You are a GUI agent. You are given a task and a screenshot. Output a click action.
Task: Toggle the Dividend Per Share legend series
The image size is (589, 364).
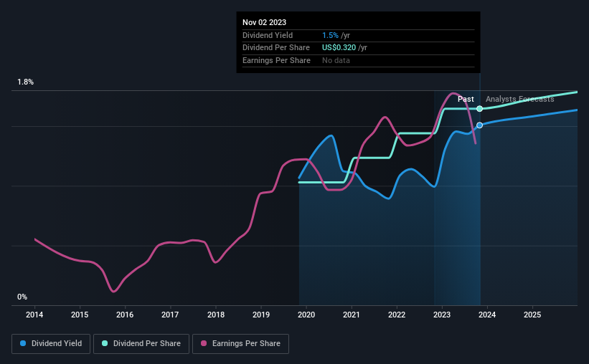(141, 344)
